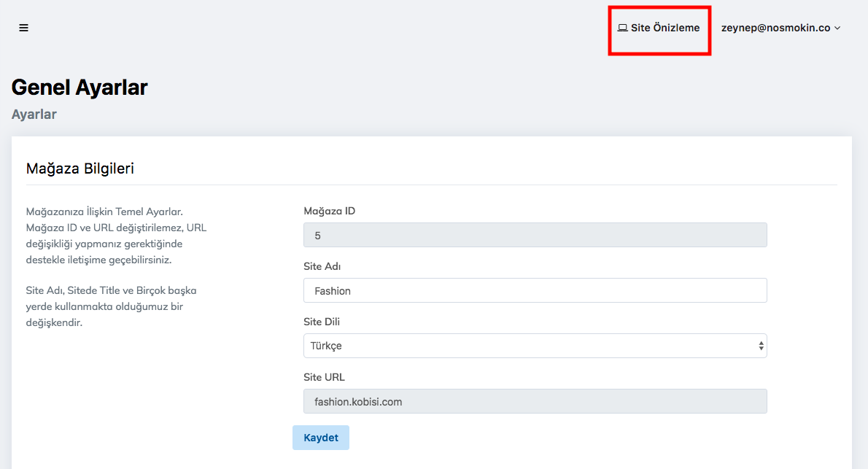868x469 pixels.
Task: Click the Mağaza Bilgileri section title
Action: pyautogui.click(x=80, y=168)
